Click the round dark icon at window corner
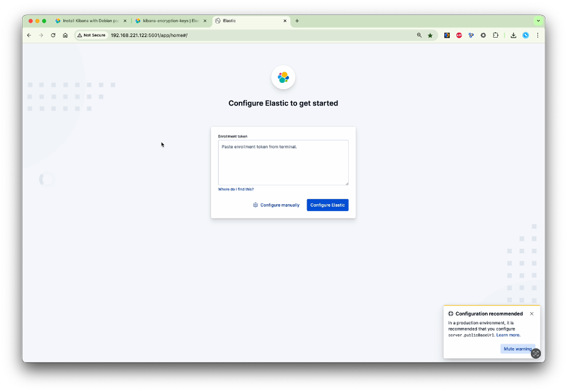 point(536,354)
